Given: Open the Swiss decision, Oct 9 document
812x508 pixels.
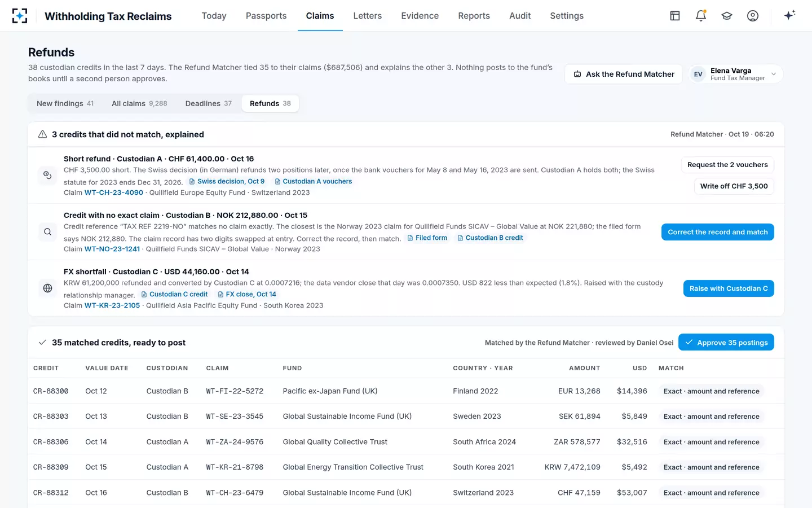Looking at the screenshot, I should click(x=227, y=181).
